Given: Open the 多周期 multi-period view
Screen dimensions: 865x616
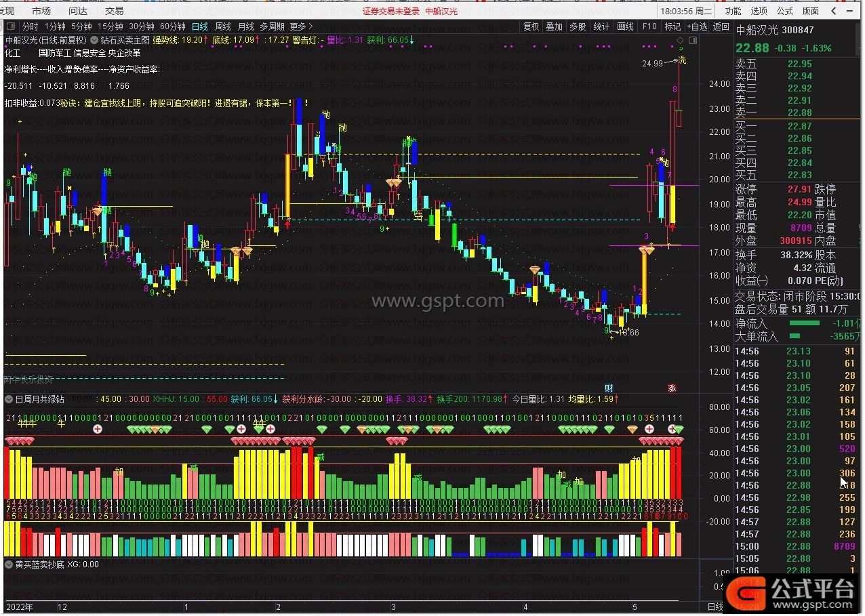Looking at the screenshot, I should coord(272,27).
